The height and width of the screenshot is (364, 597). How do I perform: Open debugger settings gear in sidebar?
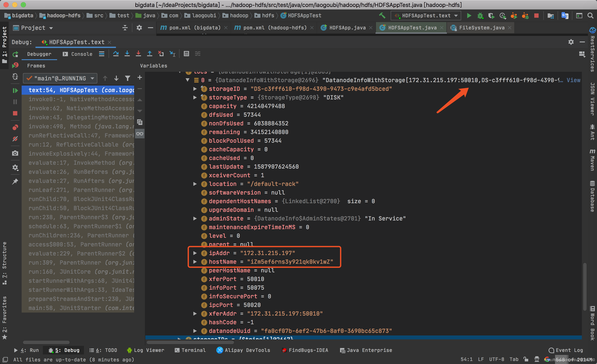coord(15,167)
